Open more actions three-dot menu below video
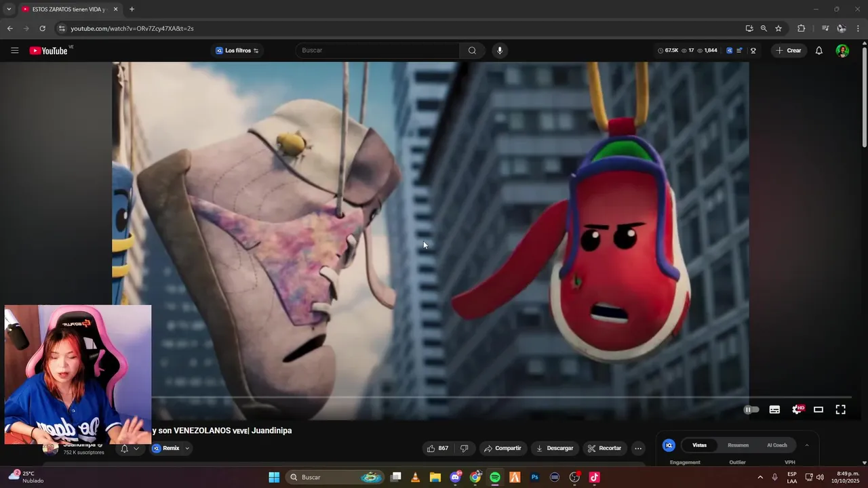Viewport: 868px width, 488px height. [637, 448]
